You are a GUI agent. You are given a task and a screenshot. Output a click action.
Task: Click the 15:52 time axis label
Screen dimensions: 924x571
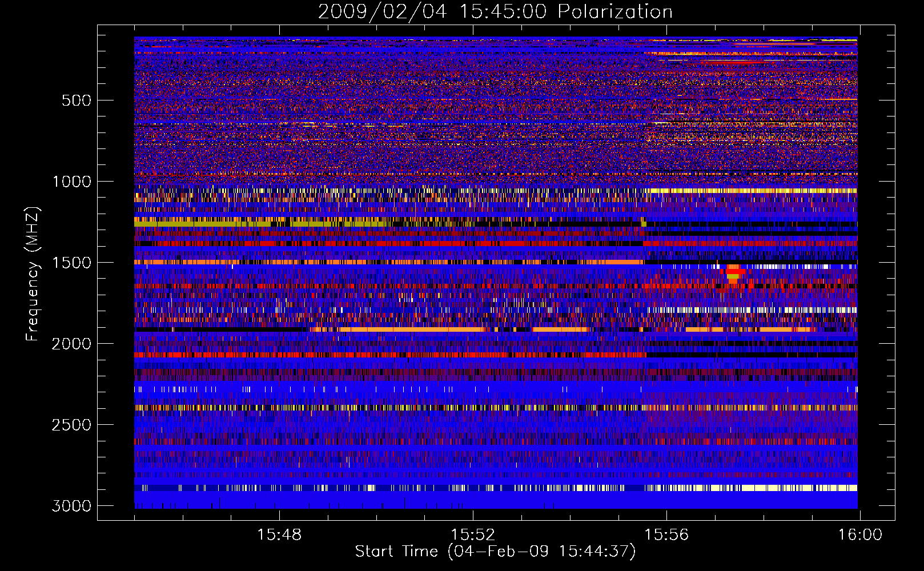point(473,535)
